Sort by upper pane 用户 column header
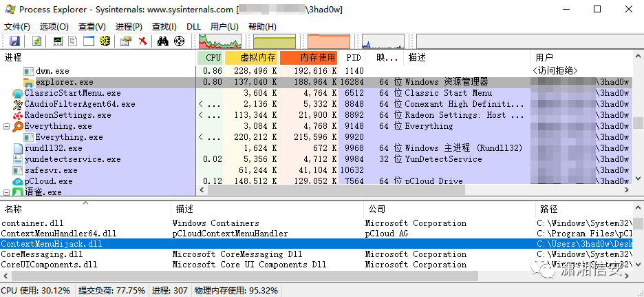 pyautogui.click(x=582, y=58)
